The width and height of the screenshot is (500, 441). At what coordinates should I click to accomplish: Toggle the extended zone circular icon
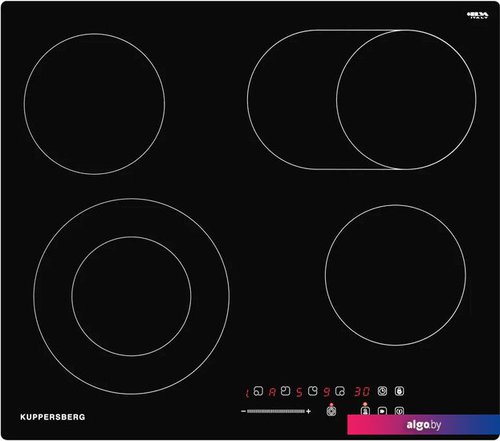coord(331,411)
